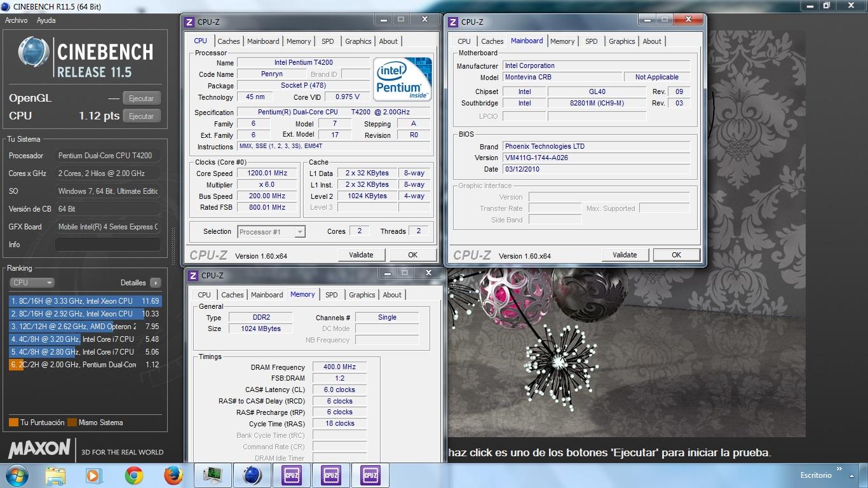
Task: Switch to CPU tab in the Mainboard window
Action: click(x=465, y=41)
